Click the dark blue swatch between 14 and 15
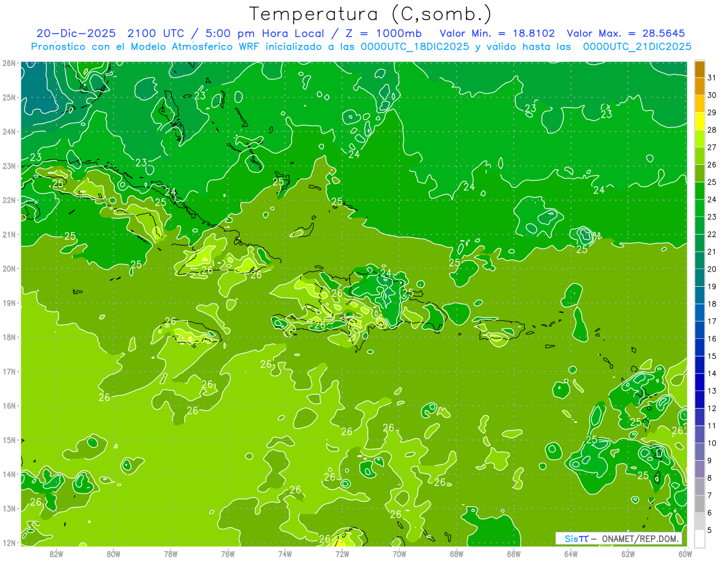Screen dimensions: 728x562 (x=699, y=364)
